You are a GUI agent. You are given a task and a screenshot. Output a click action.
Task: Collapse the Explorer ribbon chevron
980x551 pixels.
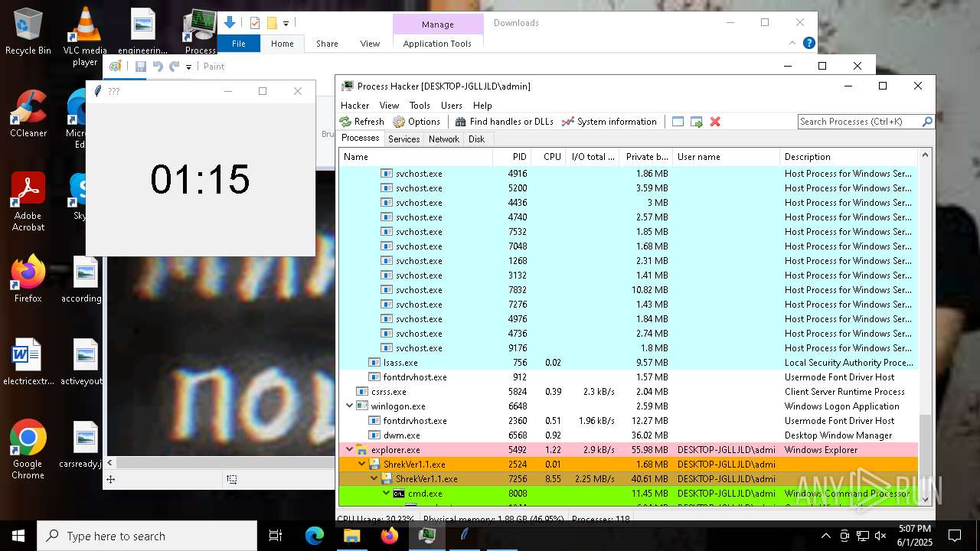click(x=792, y=44)
